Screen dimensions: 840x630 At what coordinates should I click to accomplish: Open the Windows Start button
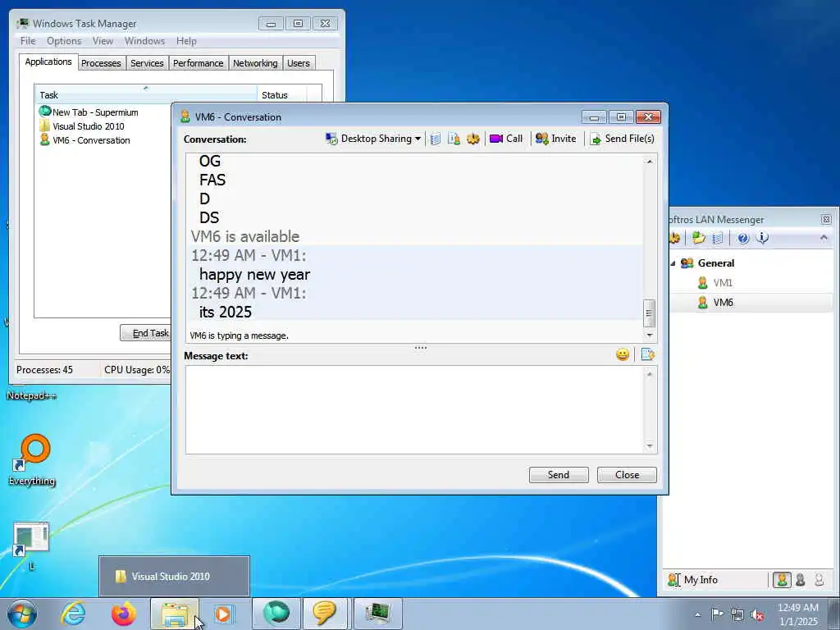pos(22,614)
